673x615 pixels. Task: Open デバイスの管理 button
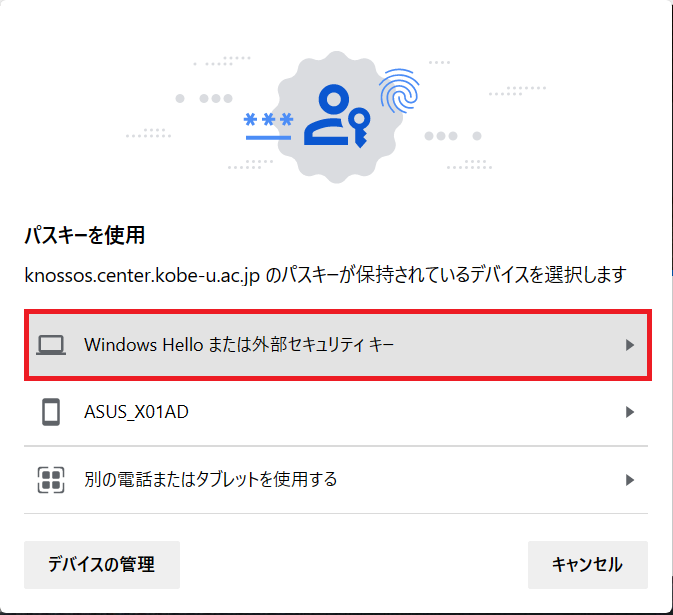tap(102, 564)
